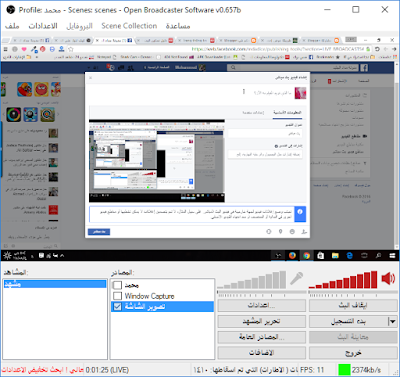400x377 pixels.
Task: Click the Firefox icon in captured taskbar
Action: point(292,256)
